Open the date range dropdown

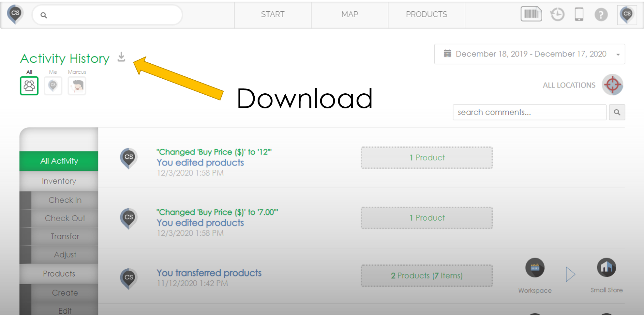tap(530, 54)
